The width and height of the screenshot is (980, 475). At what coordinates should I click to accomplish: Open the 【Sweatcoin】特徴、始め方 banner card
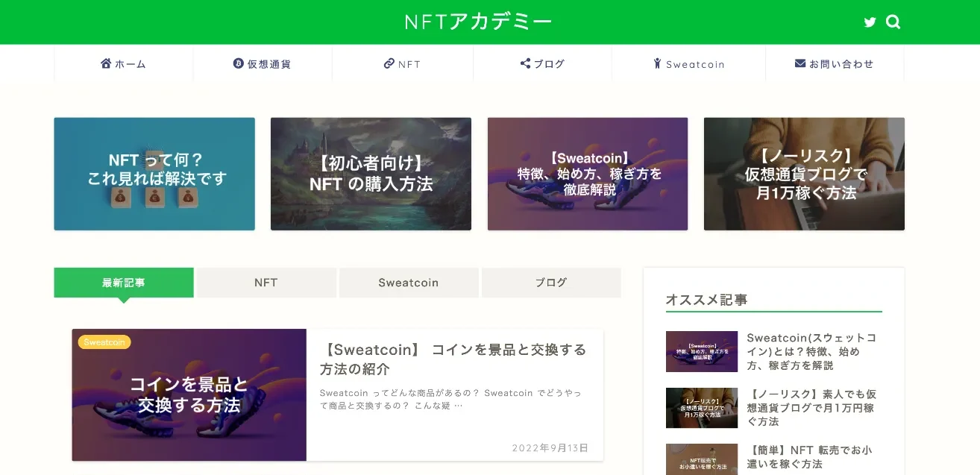pyautogui.click(x=588, y=174)
